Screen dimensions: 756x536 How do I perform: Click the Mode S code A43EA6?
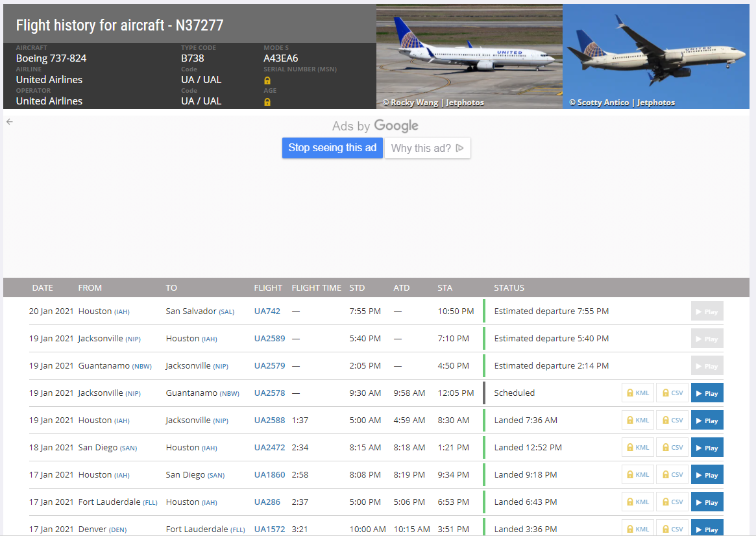point(280,58)
